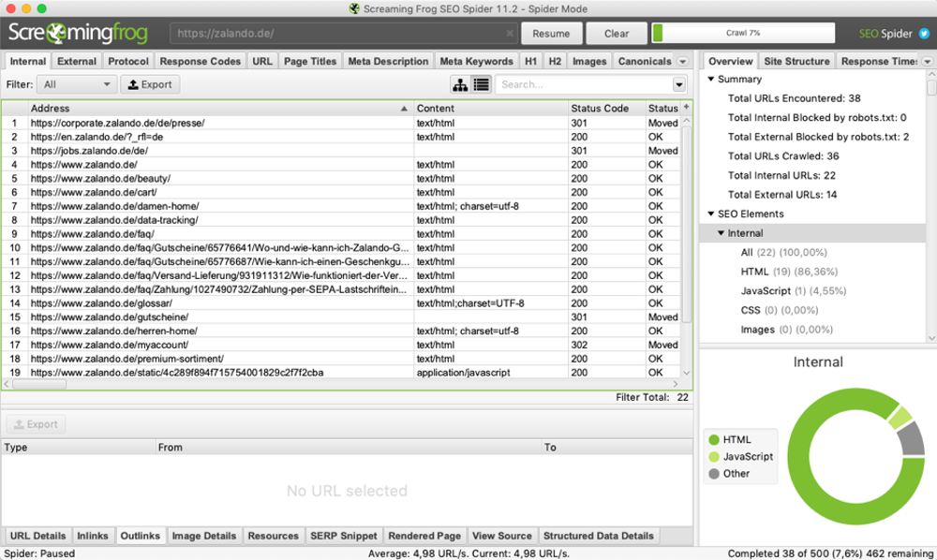Show more main tabs via overflow arrow

coord(682,62)
